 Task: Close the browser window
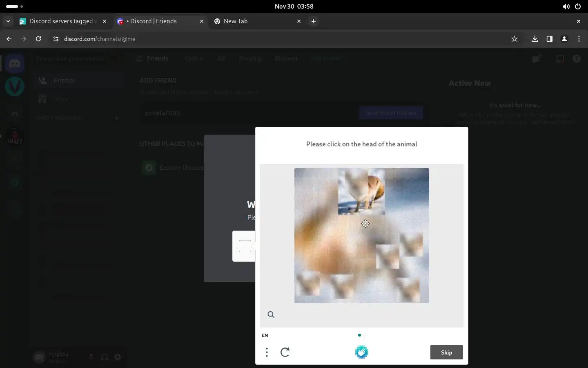pos(578,21)
